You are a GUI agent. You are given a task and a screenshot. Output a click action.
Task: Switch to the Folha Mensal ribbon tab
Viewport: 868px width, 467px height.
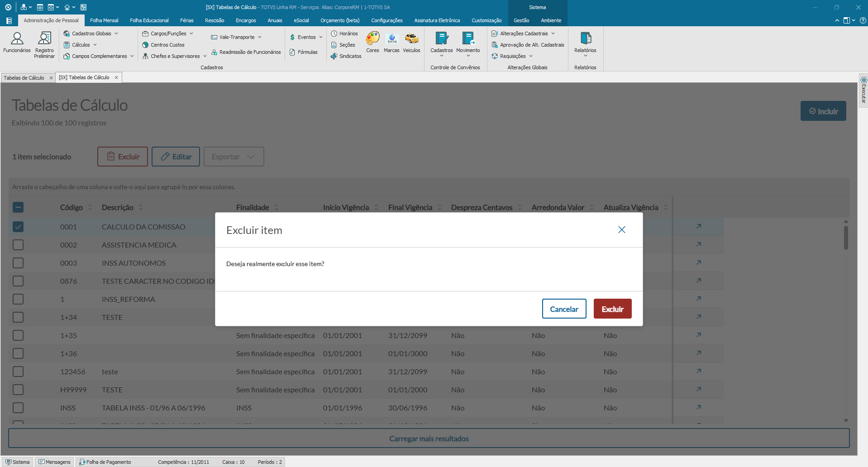pyautogui.click(x=104, y=20)
